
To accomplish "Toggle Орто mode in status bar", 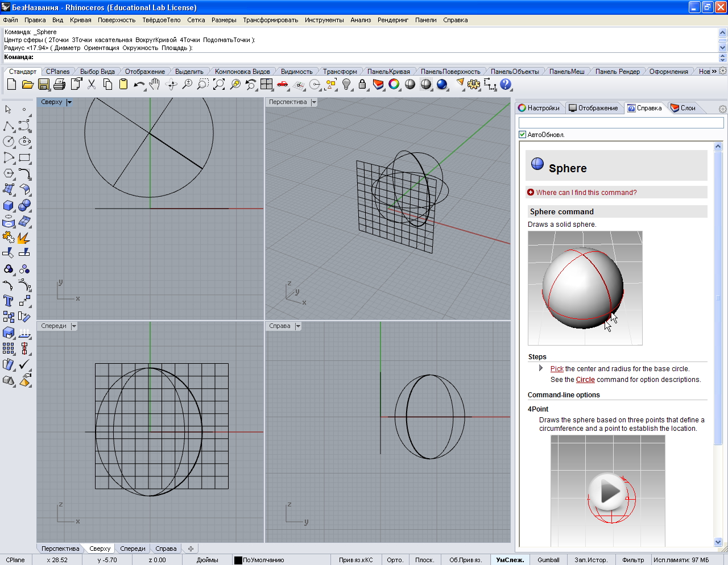I will (x=395, y=560).
